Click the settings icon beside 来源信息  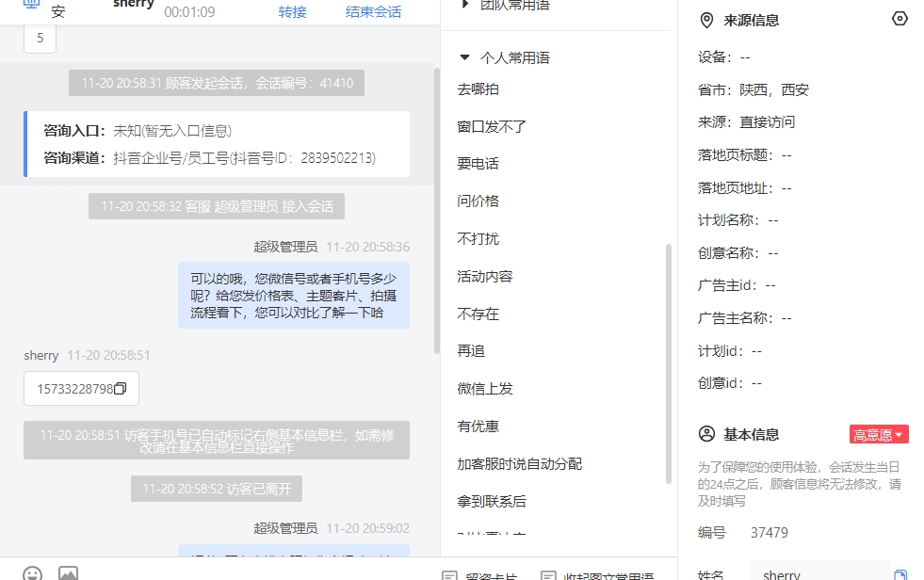click(900, 19)
